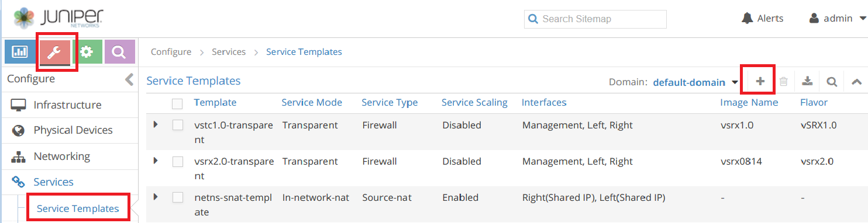Go to Services breadcrumb
868x223 pixels.
click(x=229, y=52)
